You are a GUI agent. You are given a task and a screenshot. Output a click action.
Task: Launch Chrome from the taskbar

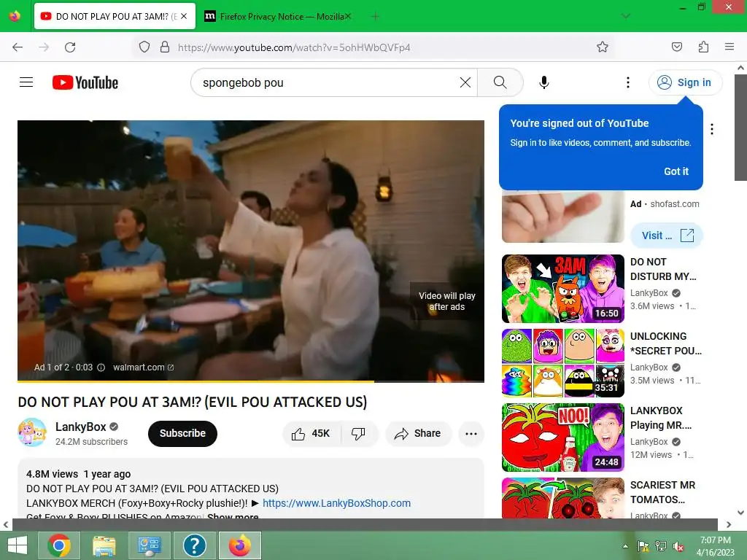tap(59, 545)
